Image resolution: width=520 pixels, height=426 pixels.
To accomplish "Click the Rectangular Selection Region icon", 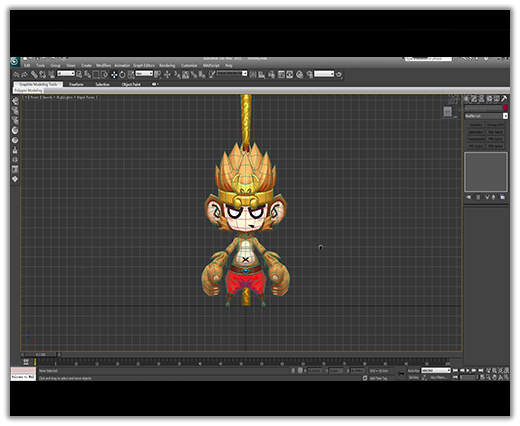I will click(96, 75).
